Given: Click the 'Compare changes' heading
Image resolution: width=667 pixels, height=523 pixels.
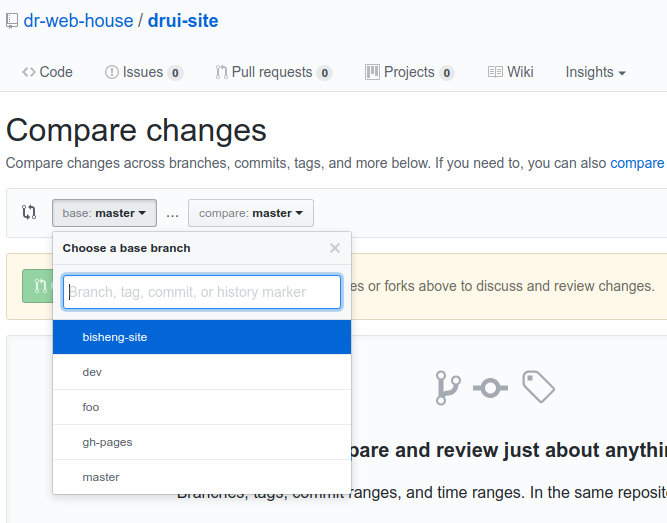Looking at the screenshot, I should tap(136, 130).
